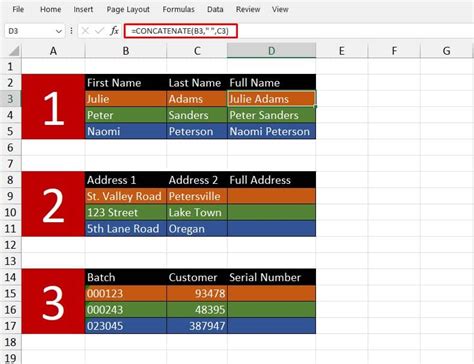Image resolution: width=474 pixels, height=364 pixels.
Task: Select column D header
Action: [272, 51]
